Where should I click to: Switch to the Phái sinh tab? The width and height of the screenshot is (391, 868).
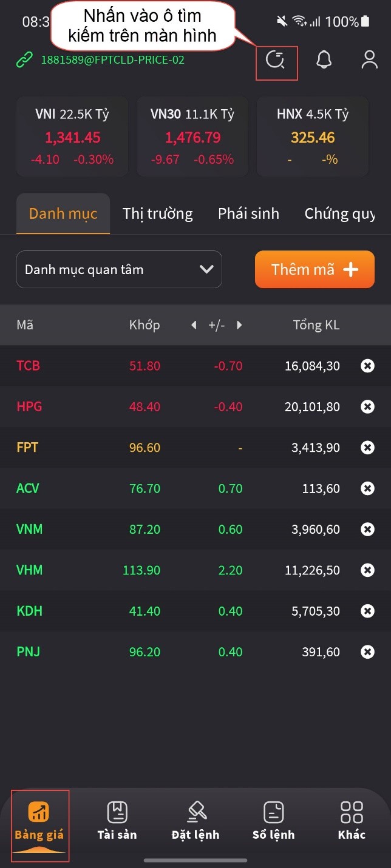pyautogui.click(x=249, y=214)
